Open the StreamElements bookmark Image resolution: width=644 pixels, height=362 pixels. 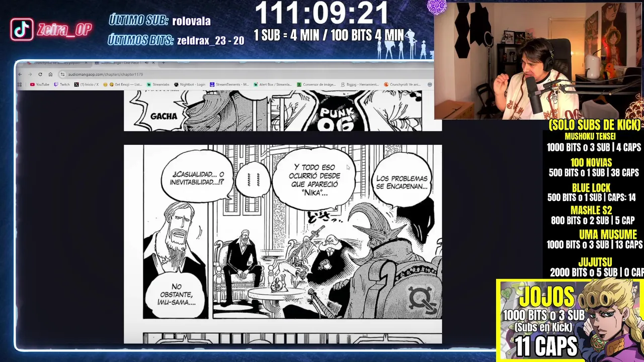click(229, 84)
